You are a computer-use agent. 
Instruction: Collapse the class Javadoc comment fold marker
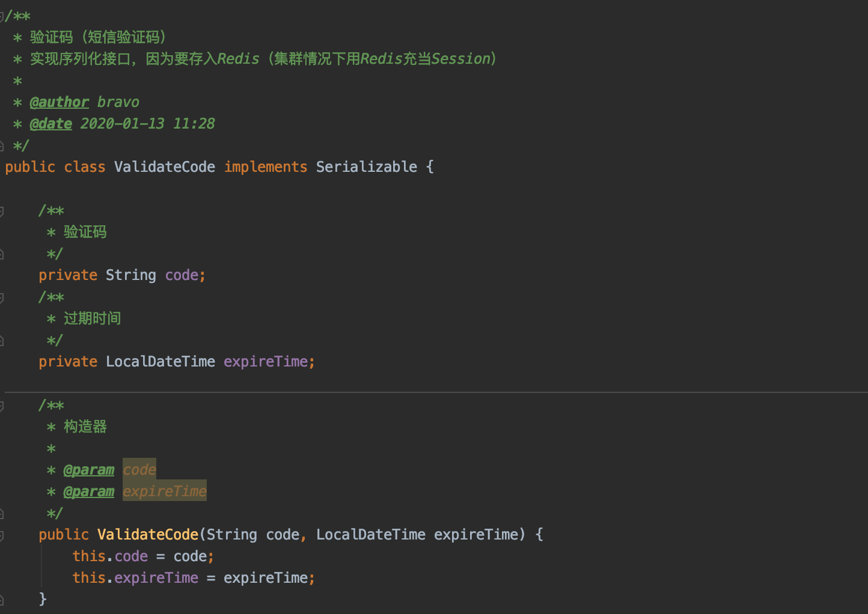click(x=2, y=16)
